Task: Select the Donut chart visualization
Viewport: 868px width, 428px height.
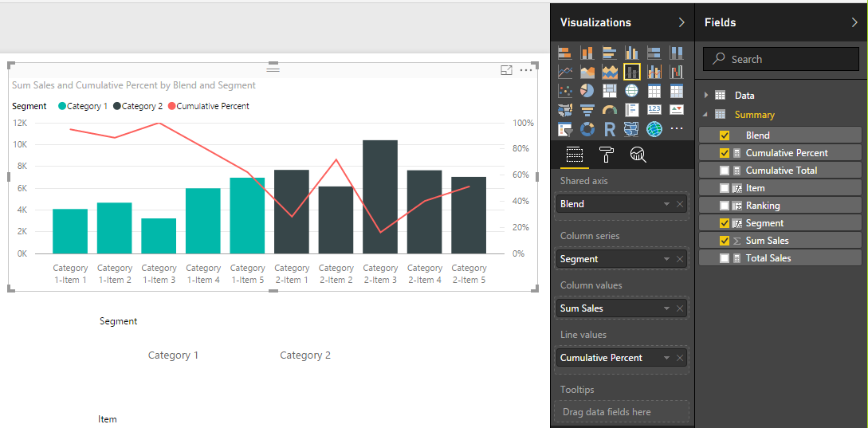Action: 587,129
